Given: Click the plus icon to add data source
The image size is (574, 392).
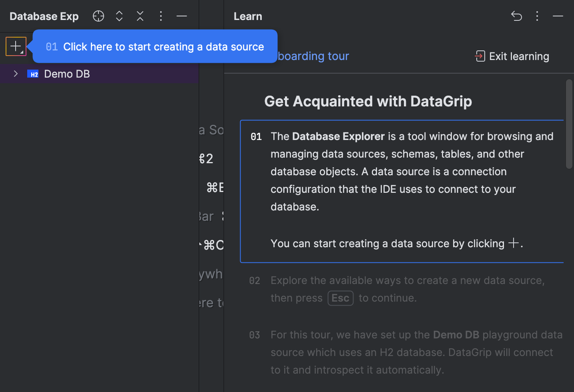Looking at the screenshot, I should (16, 46).
